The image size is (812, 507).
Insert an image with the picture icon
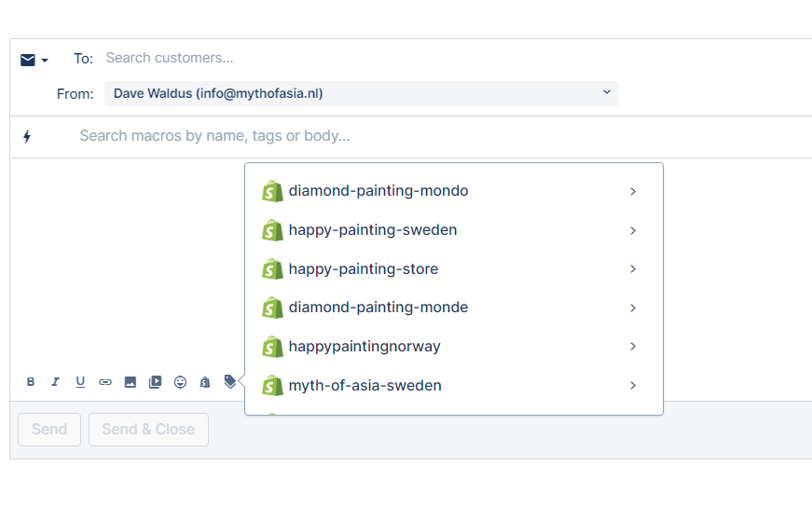[x=131, y=382]
